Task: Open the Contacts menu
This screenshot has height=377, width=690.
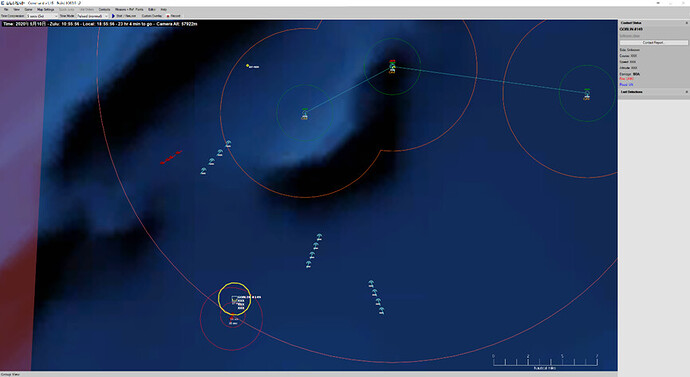Action: tap(104, 9)
